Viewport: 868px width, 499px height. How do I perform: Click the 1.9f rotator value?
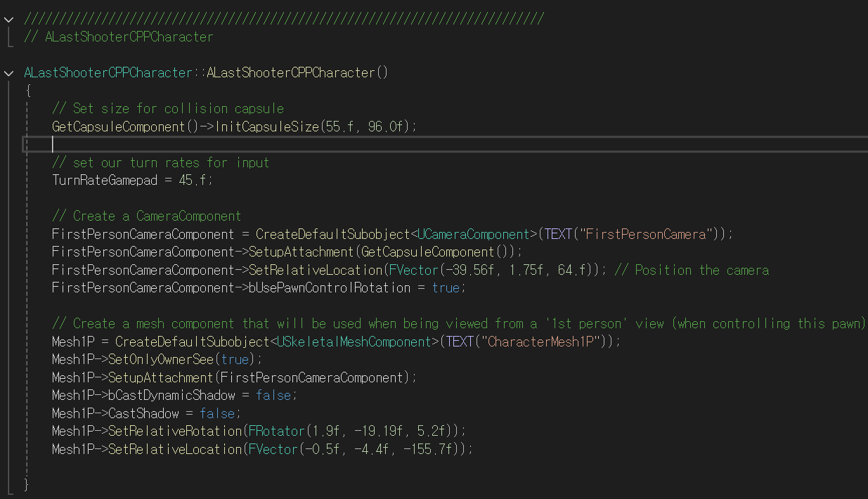tap(326, 431)
